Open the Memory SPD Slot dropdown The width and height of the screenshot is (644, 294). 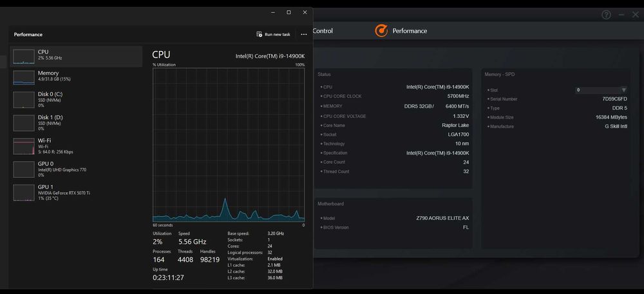coord(601,90)
